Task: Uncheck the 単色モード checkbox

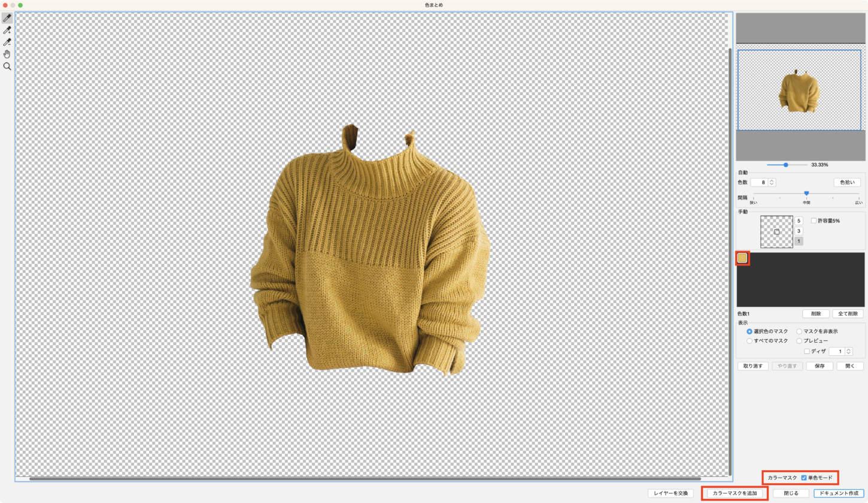Action: click(x=804, y=478)
